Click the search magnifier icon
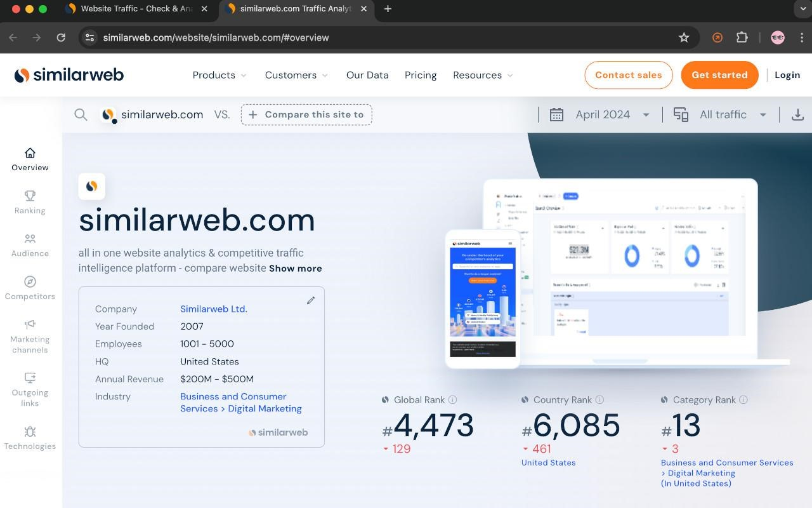Viewport: 812px width, 508px height. point(81,114)
